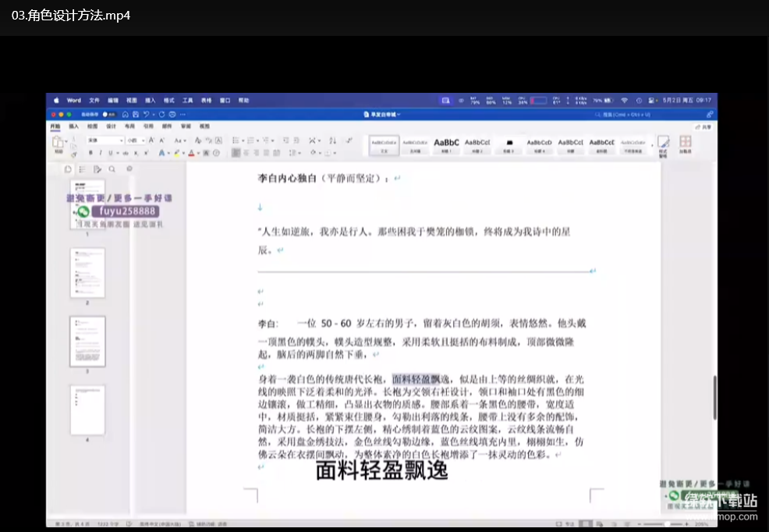Open the Insert ribbon tab (插入)
Screen dimensions: 769x532
coord(73,126)
